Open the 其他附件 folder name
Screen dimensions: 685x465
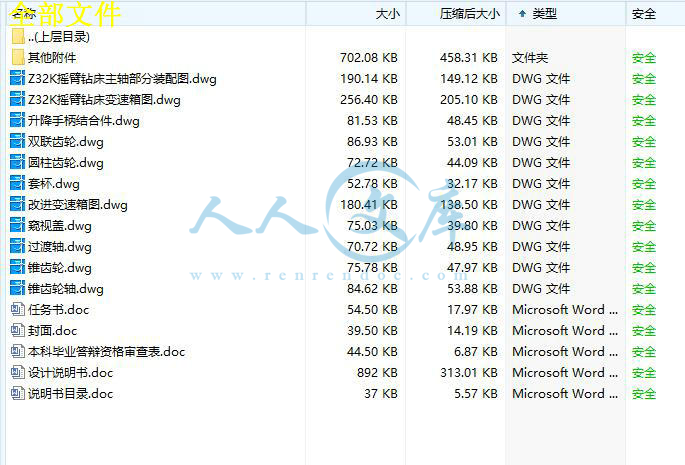click(52, 58)
